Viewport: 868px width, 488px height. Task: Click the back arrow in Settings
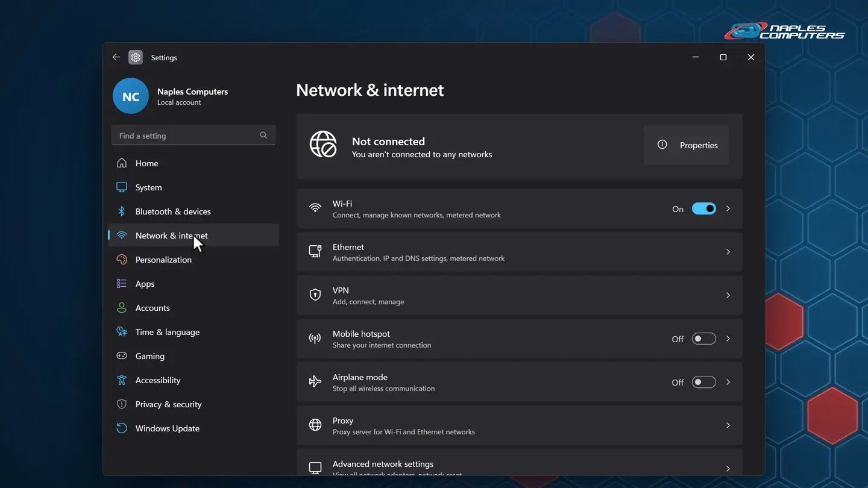(116, 57)
